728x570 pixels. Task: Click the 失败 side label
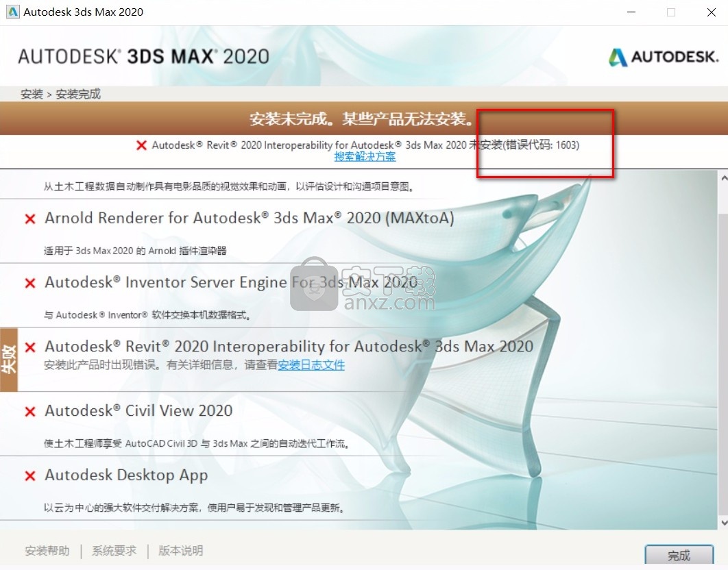9,360
